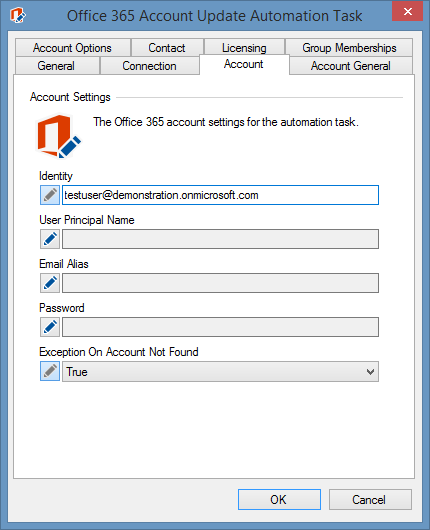Select the Licensing tab
Screen dimensions: 430x530
244,48
